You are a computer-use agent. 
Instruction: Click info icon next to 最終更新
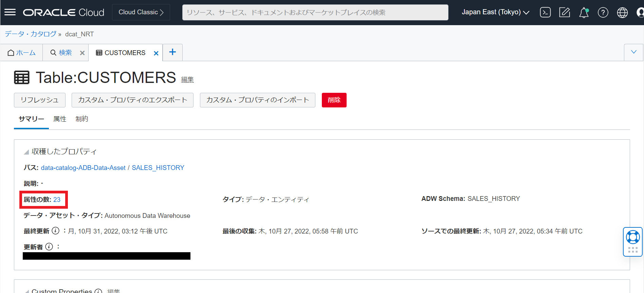pos(56,231)
